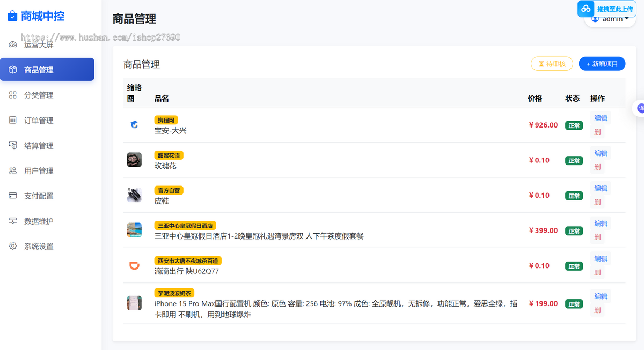
Task: Open 系统设置 in the sidebar
Action: point(47,246)
